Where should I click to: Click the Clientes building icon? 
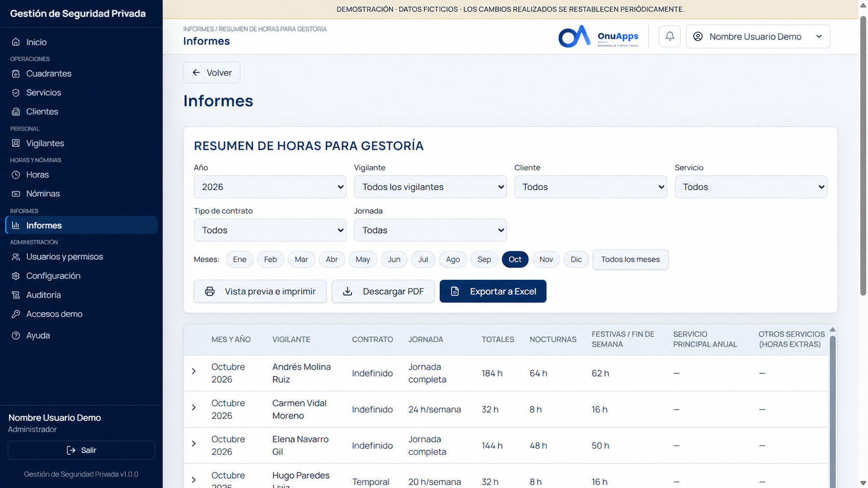pos(16,112)
